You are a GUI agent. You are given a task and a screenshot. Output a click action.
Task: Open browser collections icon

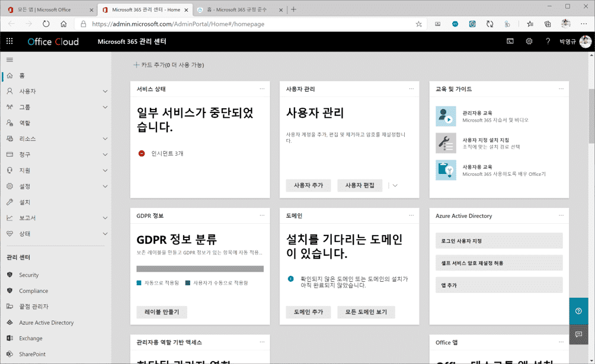(548, 24)
